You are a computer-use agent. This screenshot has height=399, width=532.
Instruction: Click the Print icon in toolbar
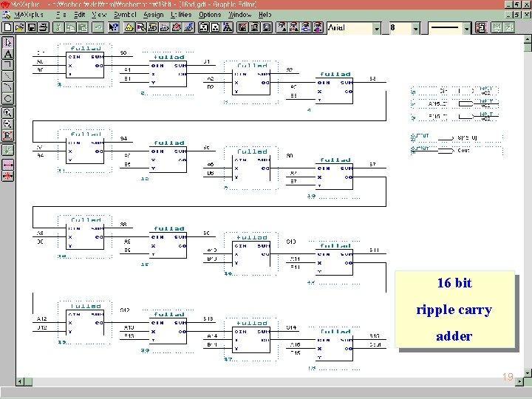tap(44, 27)
